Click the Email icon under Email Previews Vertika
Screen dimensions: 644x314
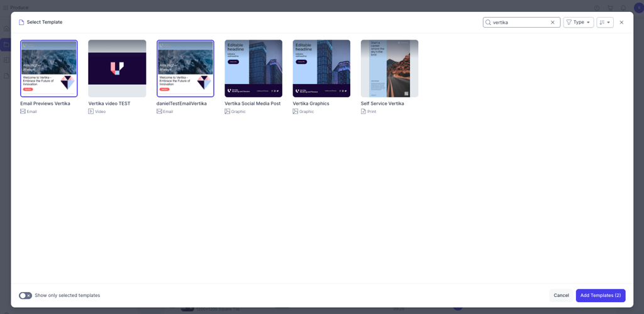point(23,112)
